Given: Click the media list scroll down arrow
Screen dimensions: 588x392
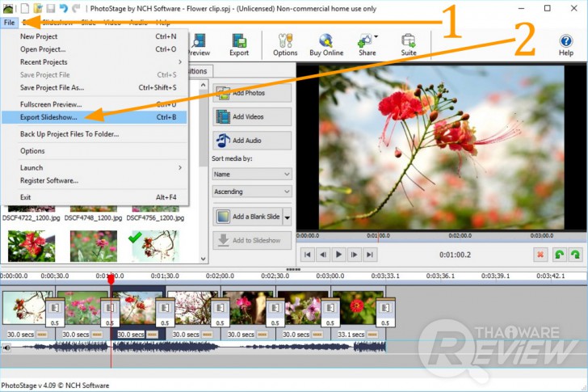Looking at the screenshot, I should click(x=204, y=259).
